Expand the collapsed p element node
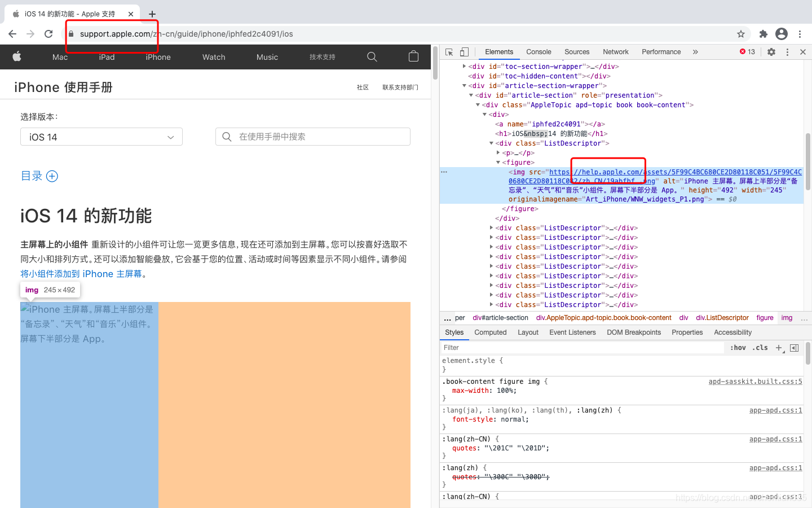 (x=498, y=153)
